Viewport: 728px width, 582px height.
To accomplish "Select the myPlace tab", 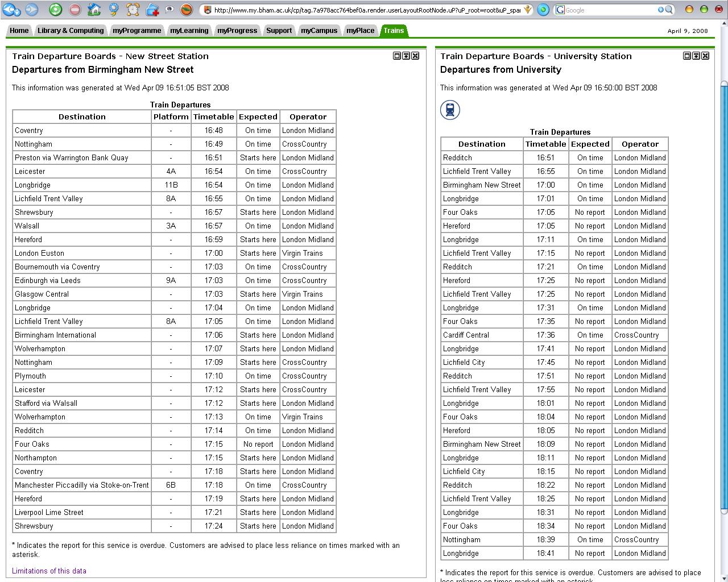I will (x=361, y=31).
